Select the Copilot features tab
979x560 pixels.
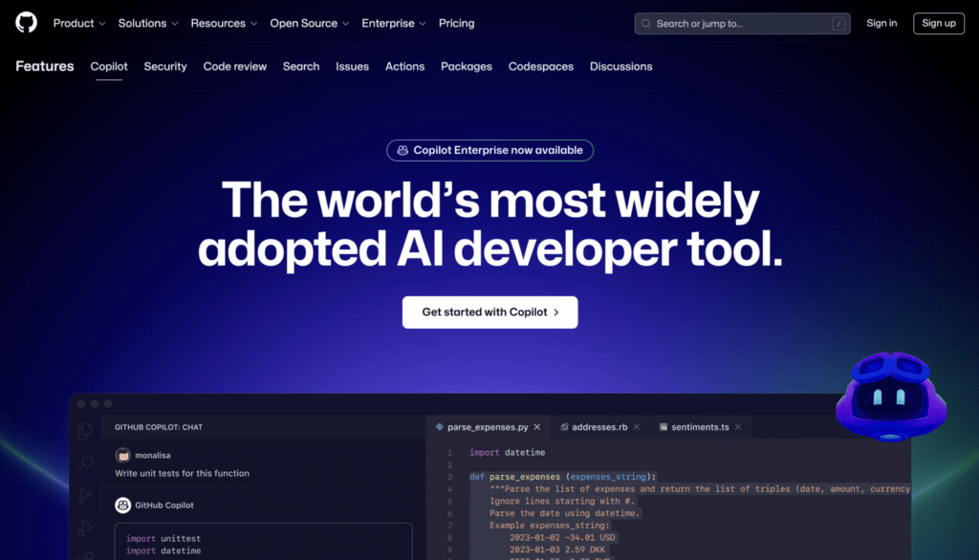[109, 66]
